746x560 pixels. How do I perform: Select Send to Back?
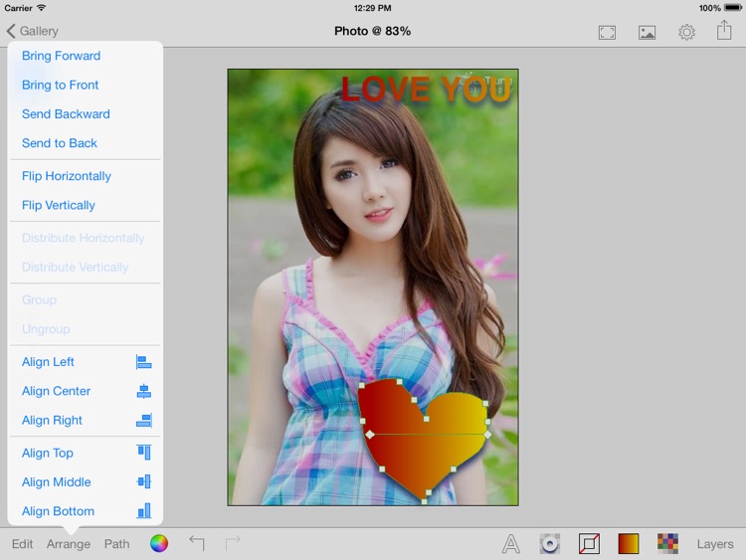(60, 143)
